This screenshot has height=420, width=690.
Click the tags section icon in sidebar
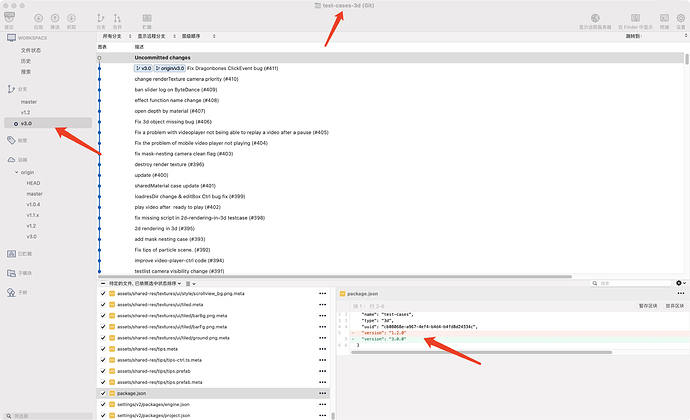pos(11,140)
